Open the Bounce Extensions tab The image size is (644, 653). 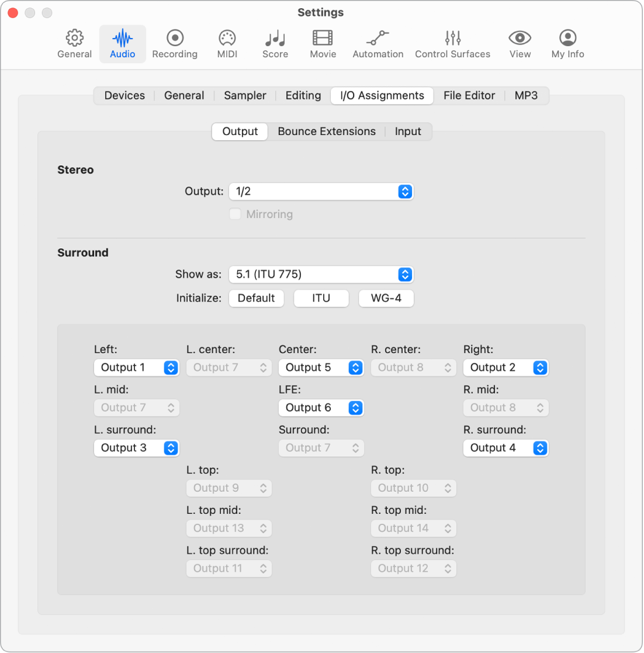pyautogui.click(x=326, y=131)
